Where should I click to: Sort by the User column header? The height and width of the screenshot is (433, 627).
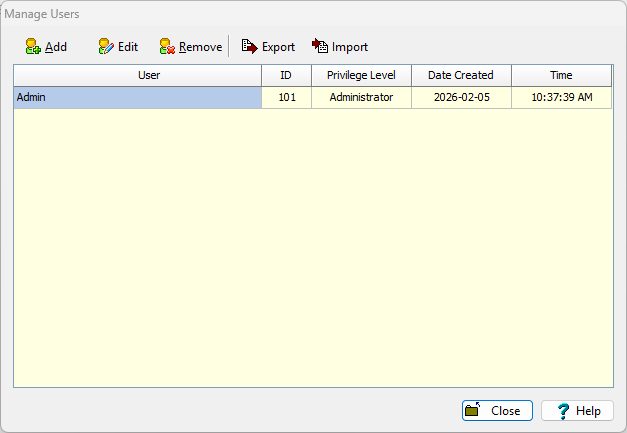[x=138, y=75]
